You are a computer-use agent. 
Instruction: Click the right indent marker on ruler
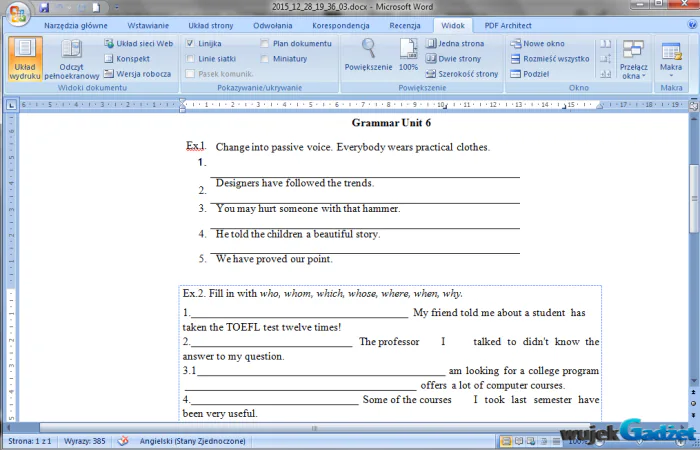(600, 107)
